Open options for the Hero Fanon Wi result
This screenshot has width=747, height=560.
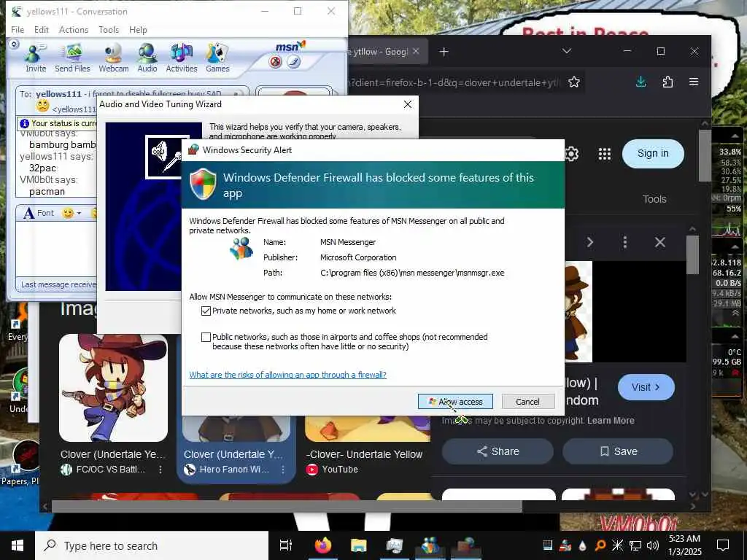click(x=283, y=470)
